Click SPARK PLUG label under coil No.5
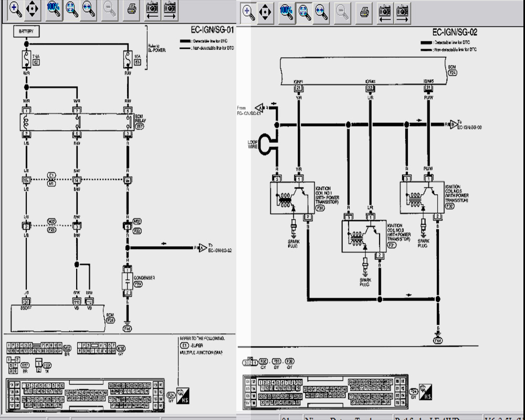 coord(423,243)
